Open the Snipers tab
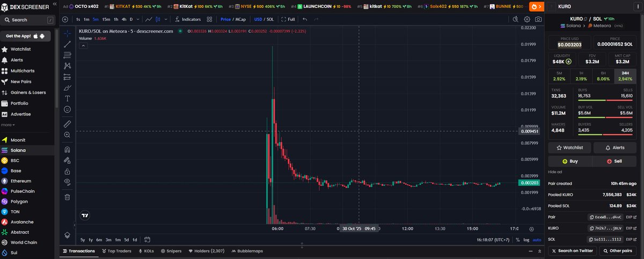Viewport: 644px width, 259px height. (x=171, y=251)
